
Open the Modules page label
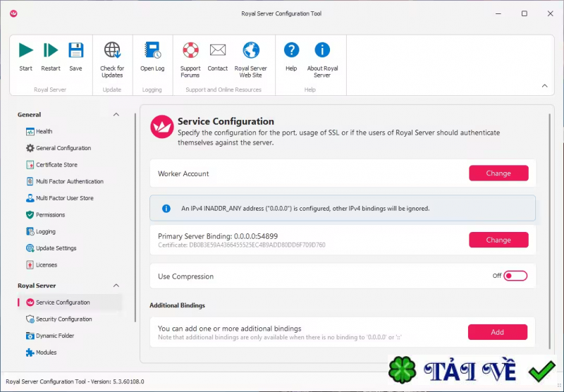tap(46, 353)
